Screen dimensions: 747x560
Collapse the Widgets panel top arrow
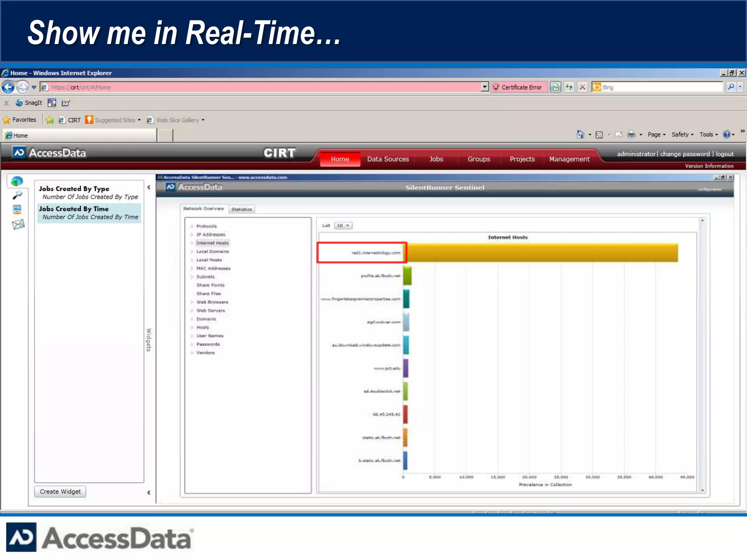point(149,187)
